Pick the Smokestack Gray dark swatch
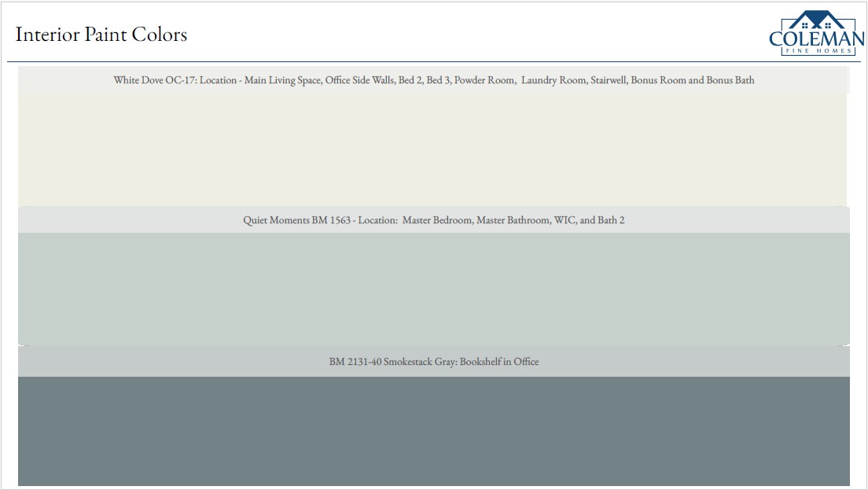The height and width of the screenshot is (490, 868). [432, 431]
